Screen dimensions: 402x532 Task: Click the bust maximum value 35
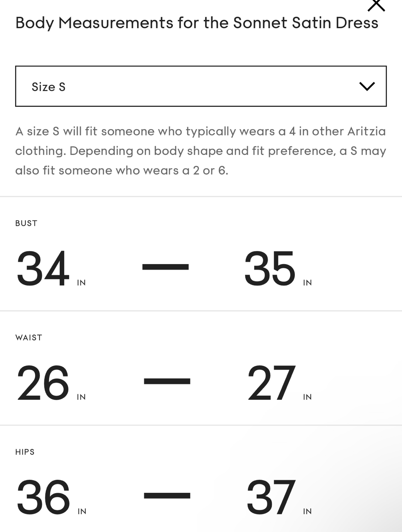(x=270, y=269)
